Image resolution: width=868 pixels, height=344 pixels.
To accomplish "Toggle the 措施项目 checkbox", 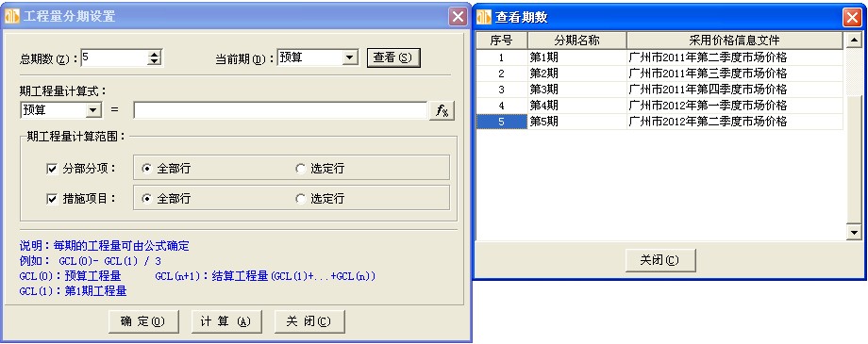I will pyautogui.click(x=53, y=199).
